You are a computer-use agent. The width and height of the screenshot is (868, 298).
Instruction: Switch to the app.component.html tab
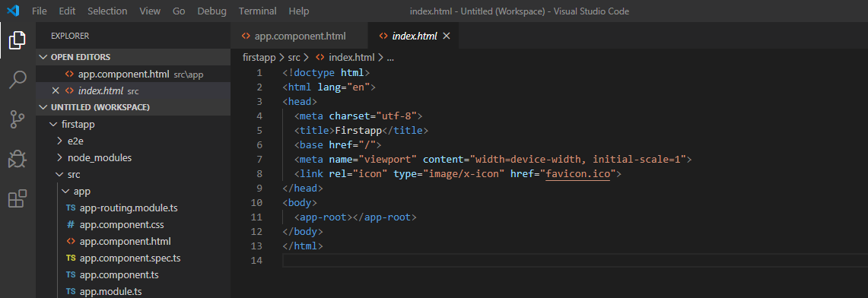(x=300, y=36)
